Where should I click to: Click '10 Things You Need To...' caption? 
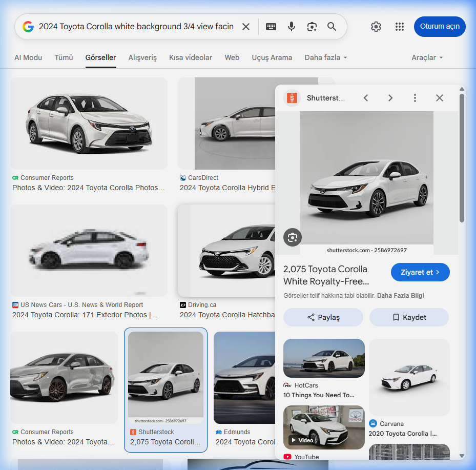(319, 395)
